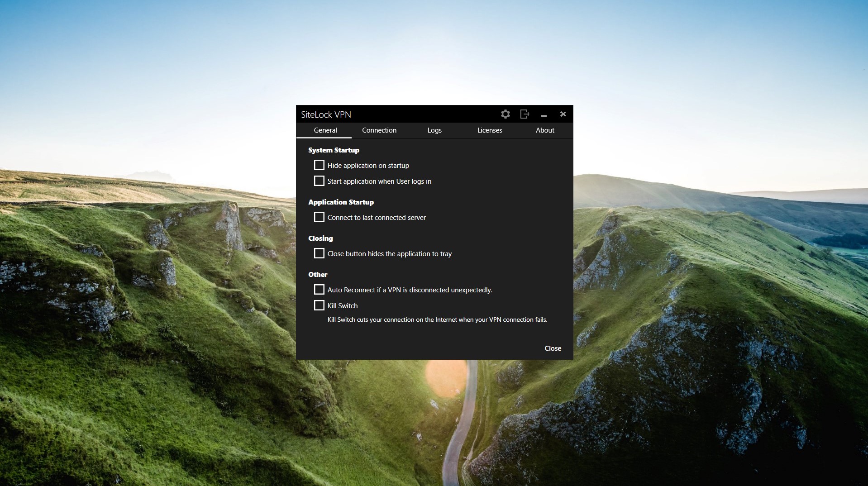
Task: Click the Close button at bottom
Action: (553, 348)
